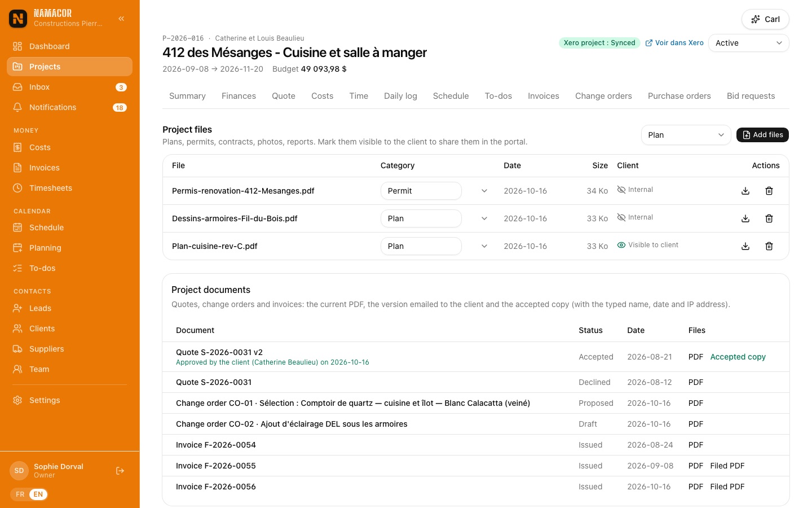Delete the Plan-cuisine-rev-C.pdf file
This screenshot has width=812, height=508.
(769, 246)
